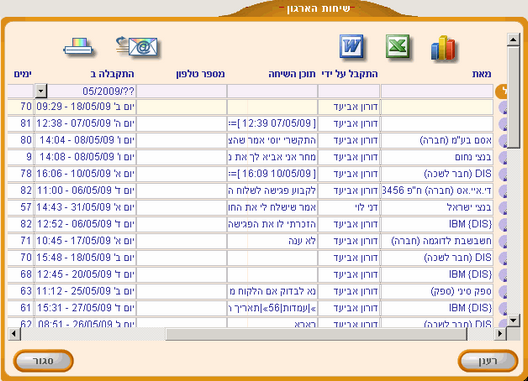The image size is (528, 381).
Task: Sort by the התקבל על ידי column header
Action: point(350,74)
